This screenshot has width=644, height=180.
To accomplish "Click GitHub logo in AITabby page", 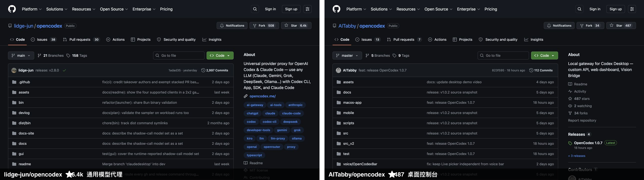I will click(x=336, y=9).
